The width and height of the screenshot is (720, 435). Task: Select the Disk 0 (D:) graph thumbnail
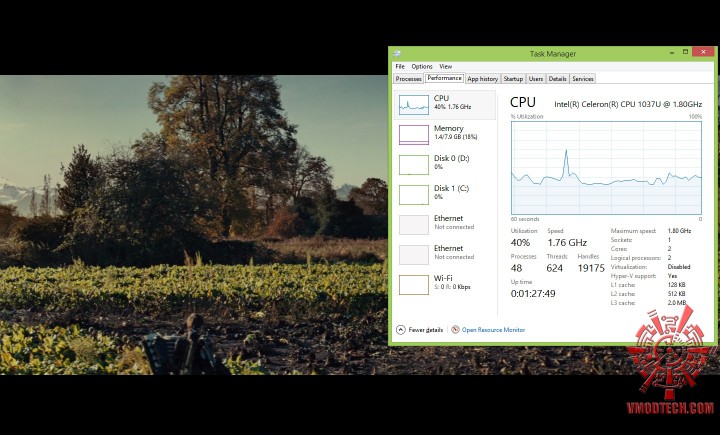[414, 165]
